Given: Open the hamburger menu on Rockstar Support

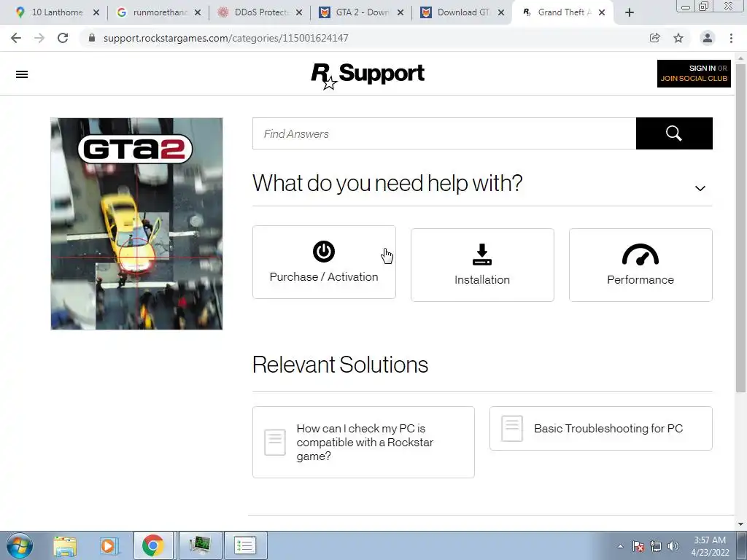Looking at the screenshot, I should (x=22, y=74).
